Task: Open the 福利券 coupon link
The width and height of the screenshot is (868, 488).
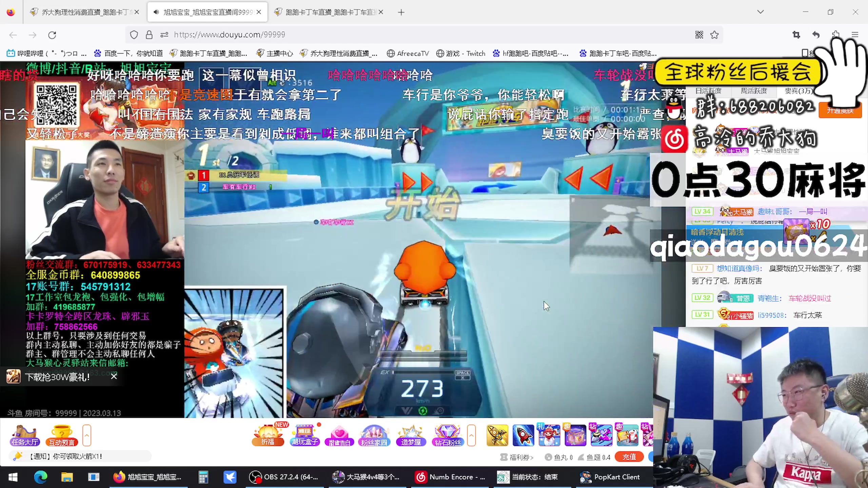Action: pyautogui.click(x=518, y=457)
